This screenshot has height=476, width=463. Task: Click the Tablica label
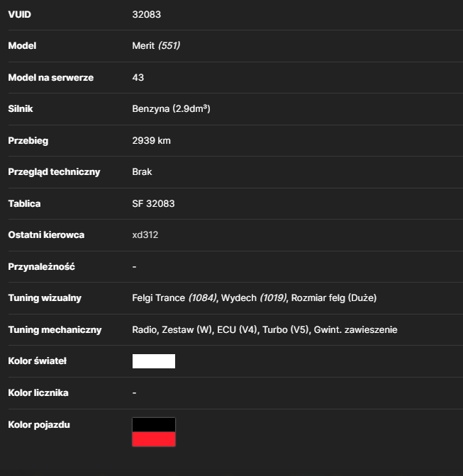coord(24,203)
